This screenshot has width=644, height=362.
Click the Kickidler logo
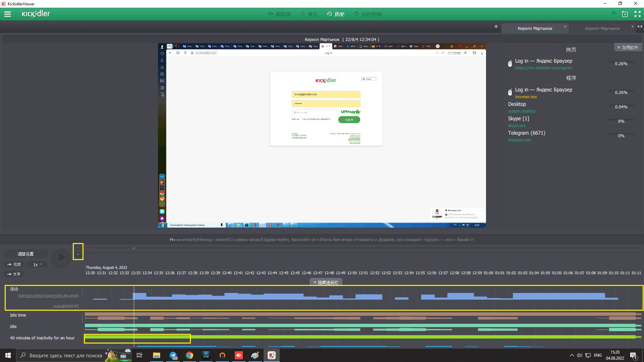[36, 14]
